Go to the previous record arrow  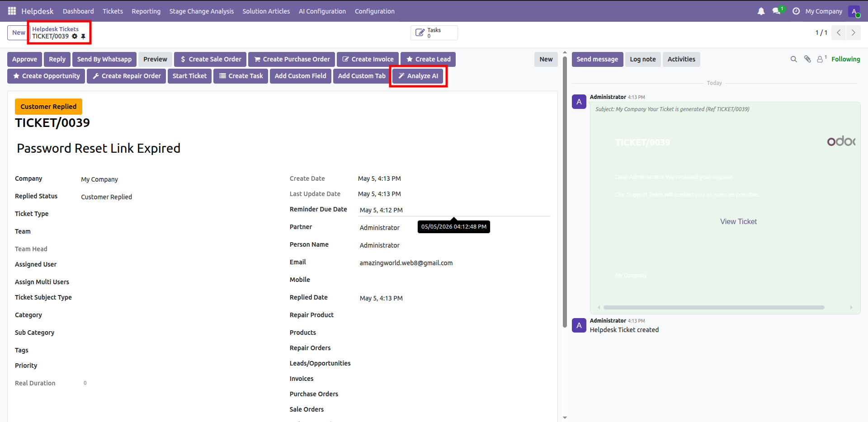tap(839, 33)
